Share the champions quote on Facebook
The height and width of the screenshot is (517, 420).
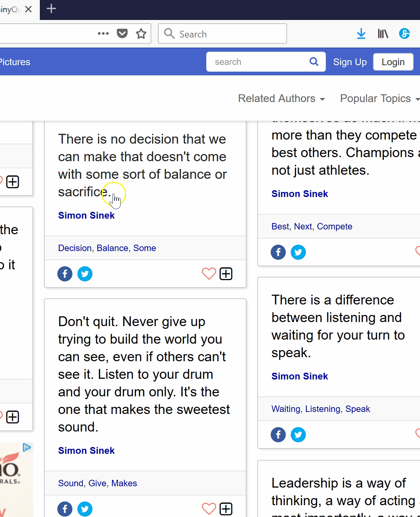coord(278,252)
